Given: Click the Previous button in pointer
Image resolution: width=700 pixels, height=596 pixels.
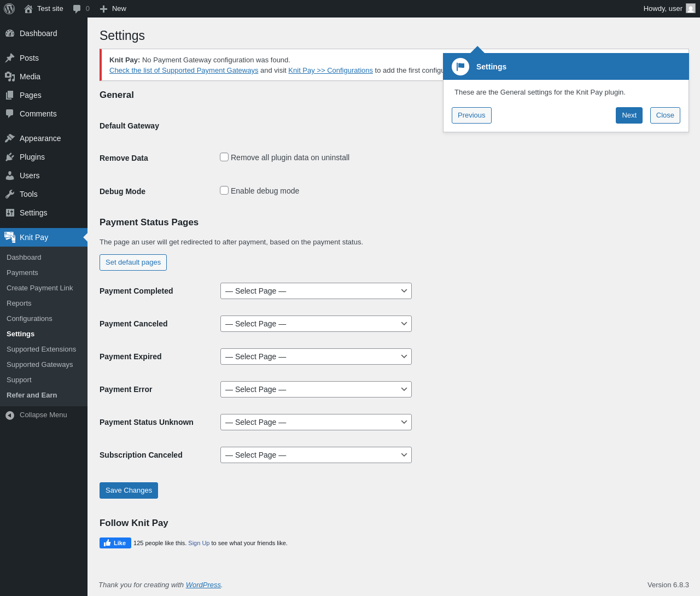Looking at the screenshot, I should pyautogui.click(x=471, y=115).
